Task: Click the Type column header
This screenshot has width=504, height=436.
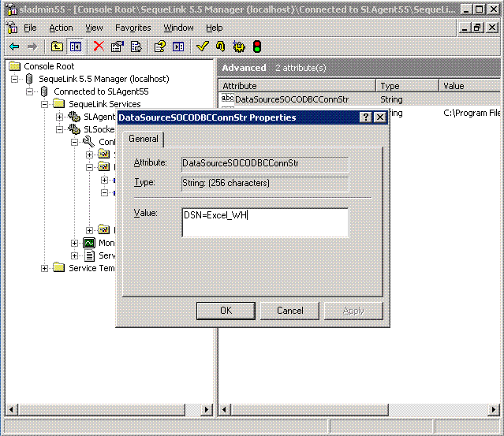Action: [x=407, y=86]
